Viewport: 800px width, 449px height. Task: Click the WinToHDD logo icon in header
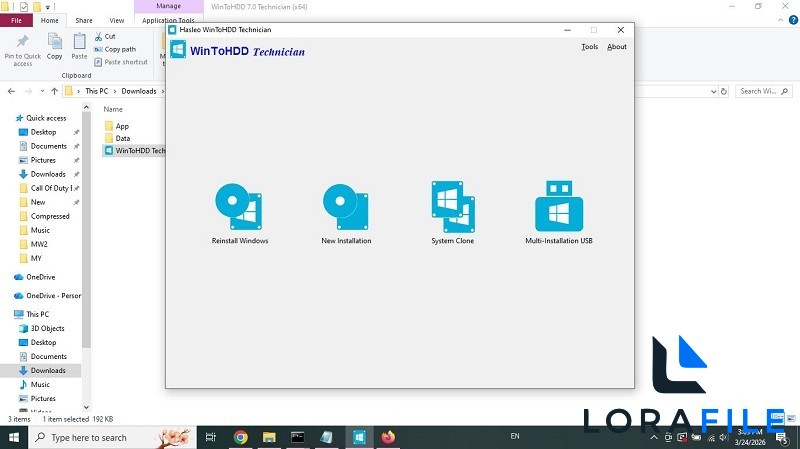click(x=178, y=50)
